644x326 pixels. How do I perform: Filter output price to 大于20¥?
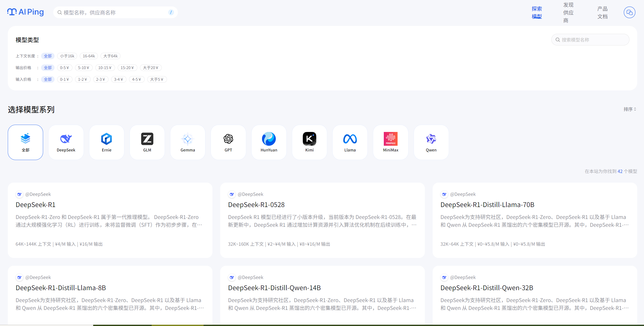tap(151, 68)
